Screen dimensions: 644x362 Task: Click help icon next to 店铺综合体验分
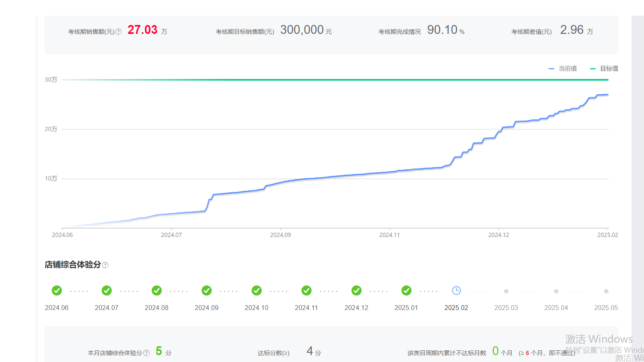[x=105, y=265]
